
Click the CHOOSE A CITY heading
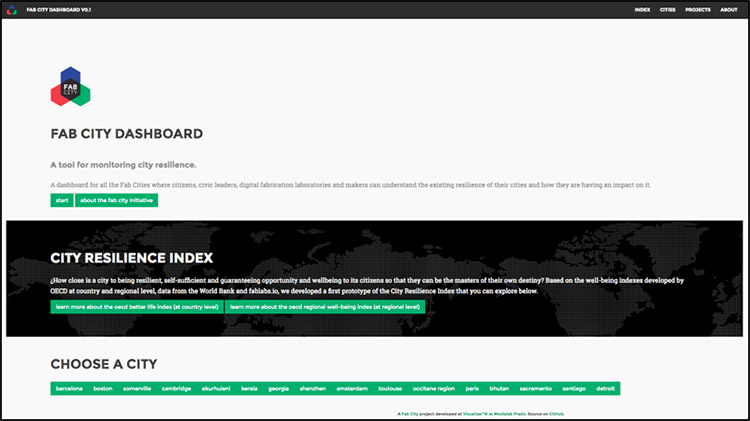[104, 364]
